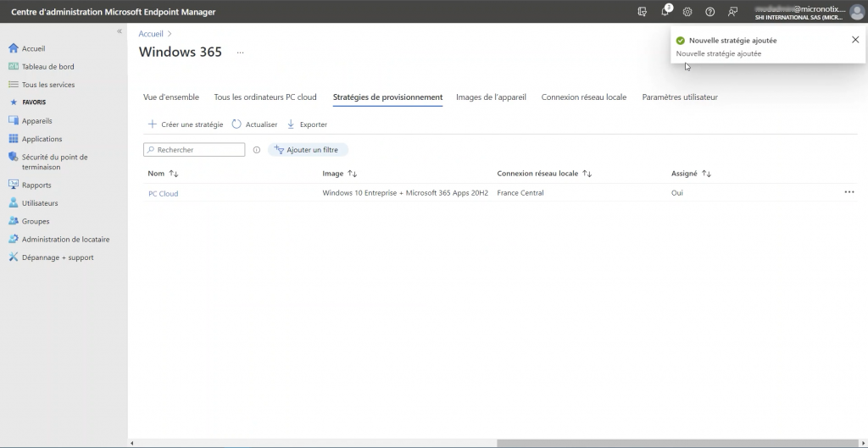The width and height of the screenshot is (868, 448).
Task: Open the directory and subscription filter icon
Action: (x=643, y=12)
